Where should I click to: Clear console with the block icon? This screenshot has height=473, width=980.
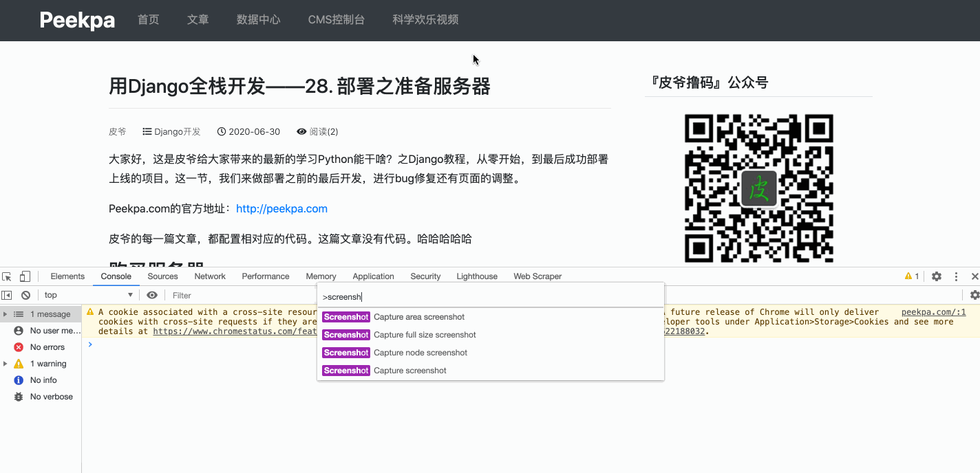point(25,295)
